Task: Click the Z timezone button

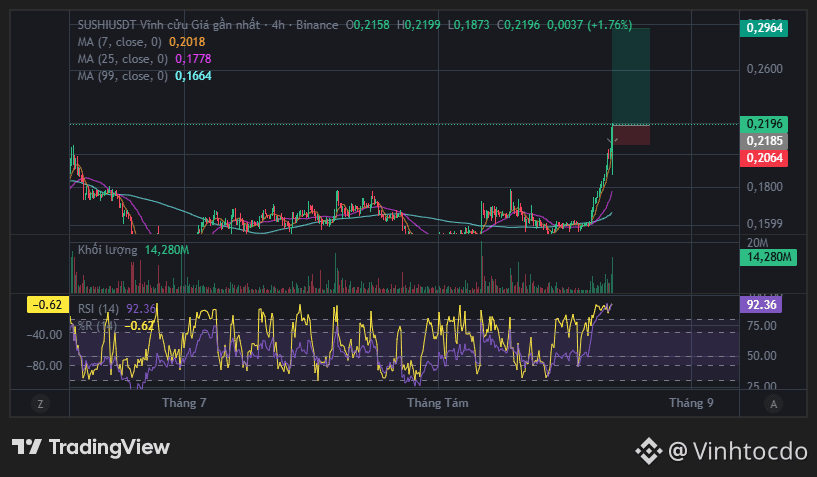Action: point(40,404)
